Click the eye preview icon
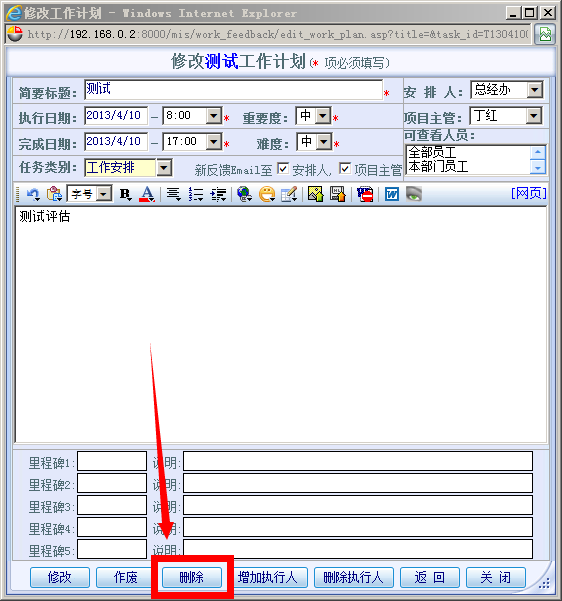The width and height of the screenshot is (562, 601). coord(414,194)
